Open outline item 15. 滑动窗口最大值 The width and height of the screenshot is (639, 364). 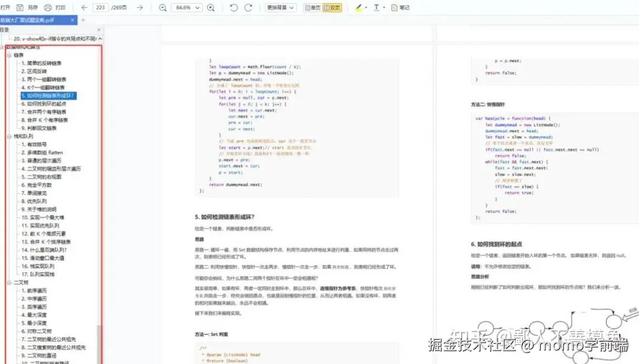click(x=43, y=258)
